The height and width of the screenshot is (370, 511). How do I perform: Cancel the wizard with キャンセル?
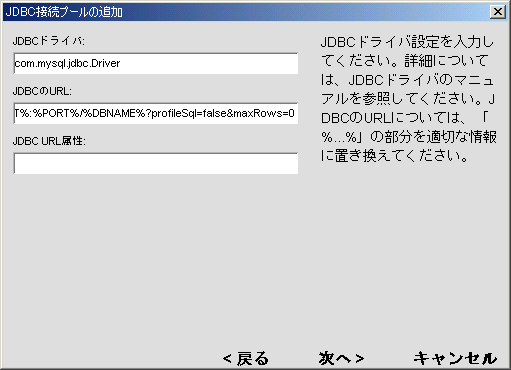coord(455,359)
